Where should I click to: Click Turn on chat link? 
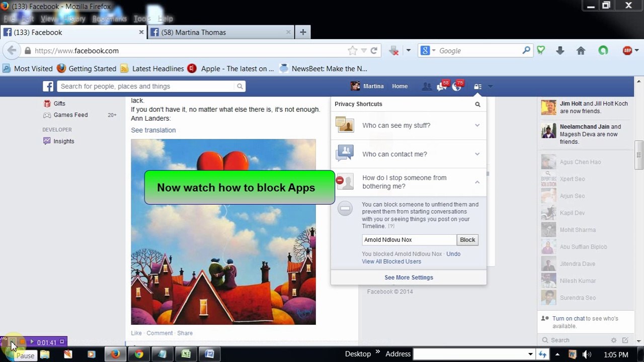click(x=569, y=319)
